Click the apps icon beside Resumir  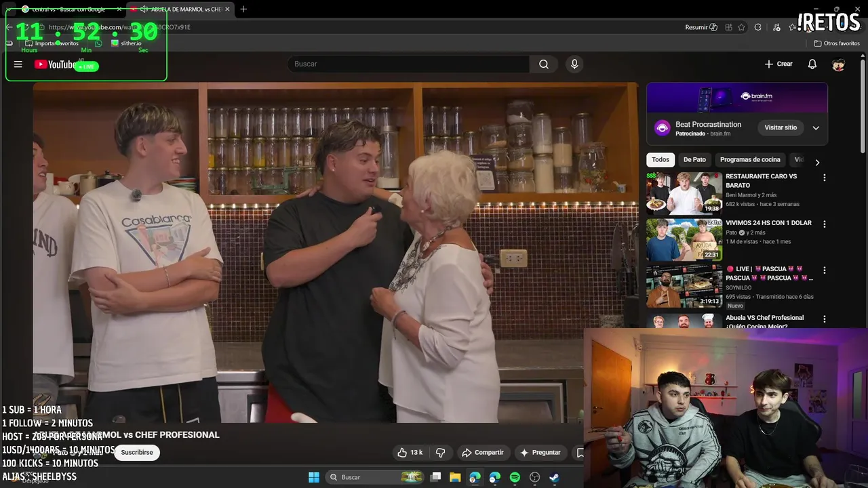coord(728,27)
